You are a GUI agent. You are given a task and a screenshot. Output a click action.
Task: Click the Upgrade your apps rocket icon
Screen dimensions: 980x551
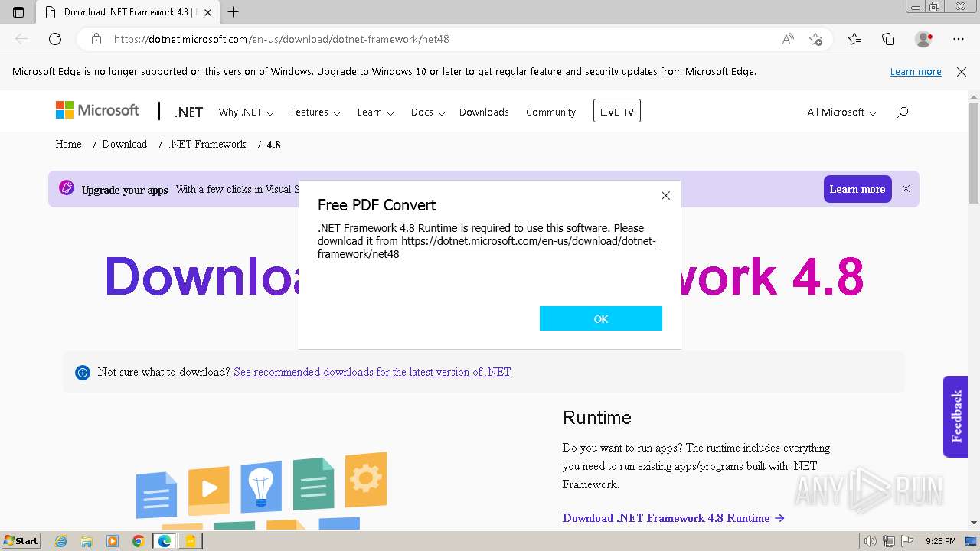[67, 188]
